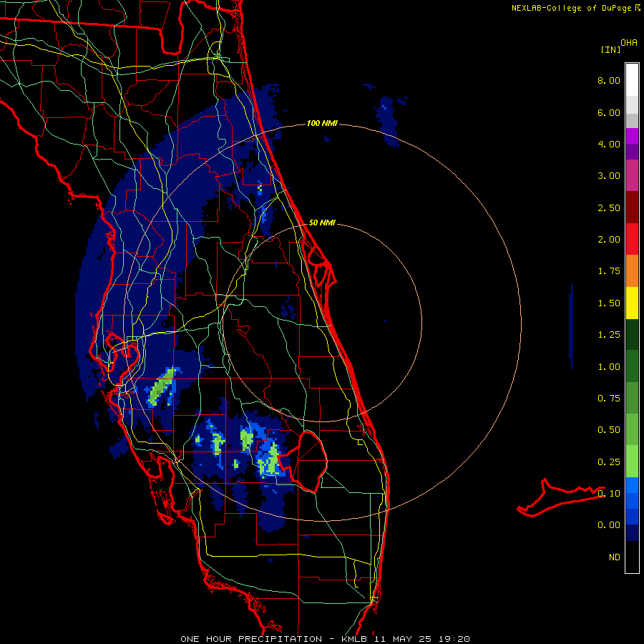644x644 pixels.
Task: Click the 11 MAY 25 date text
Action: pyautogui.click(x=402, y=639)
